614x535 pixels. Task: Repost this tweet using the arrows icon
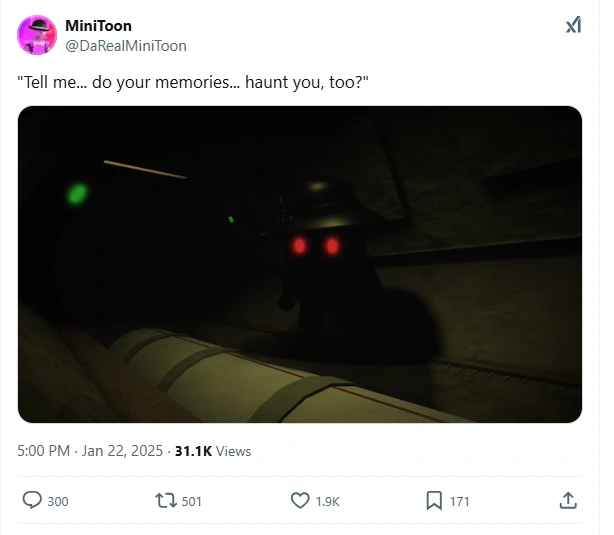click(166, 501)
